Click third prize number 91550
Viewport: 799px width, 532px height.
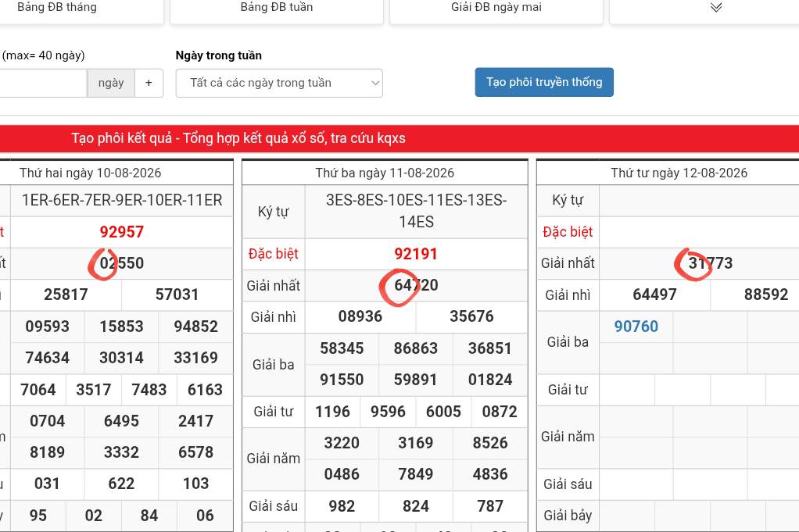342,380
